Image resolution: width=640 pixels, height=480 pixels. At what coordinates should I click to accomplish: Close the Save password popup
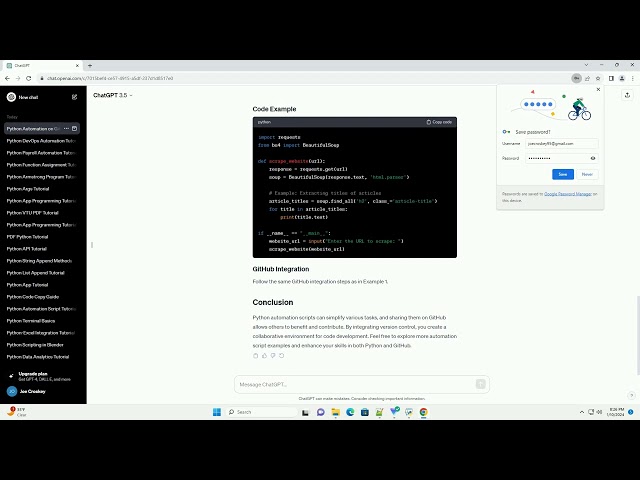click(598, 89)
